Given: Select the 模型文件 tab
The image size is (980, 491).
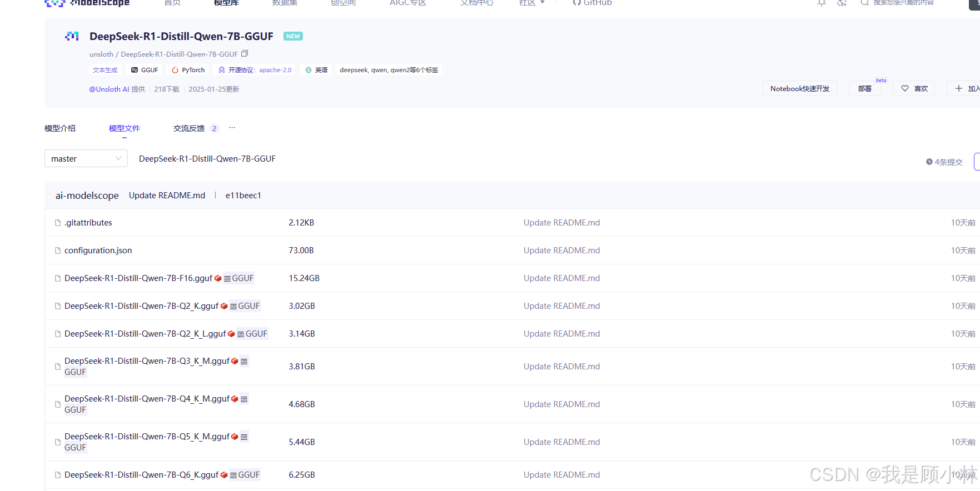Looking at the screenshot, I should (x=125, y=128).
